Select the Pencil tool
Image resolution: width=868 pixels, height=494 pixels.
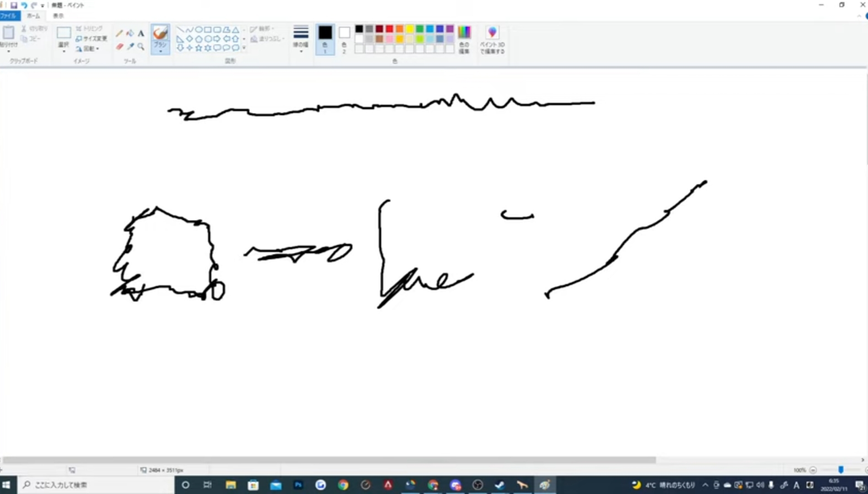click(x=119, y=33)
